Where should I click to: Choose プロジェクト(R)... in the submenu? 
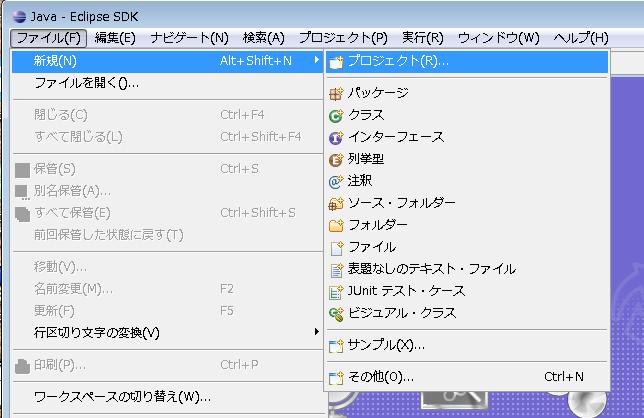coord(467,62)
